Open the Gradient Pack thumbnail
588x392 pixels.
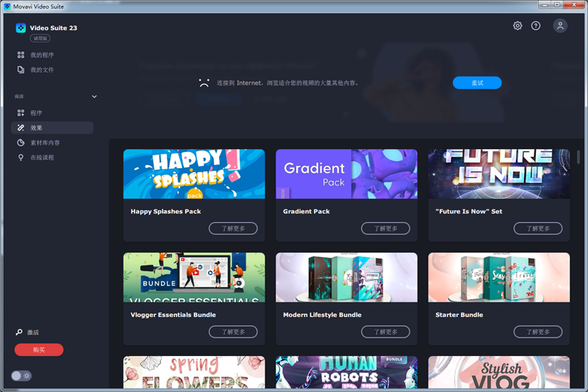click(346, 174)
